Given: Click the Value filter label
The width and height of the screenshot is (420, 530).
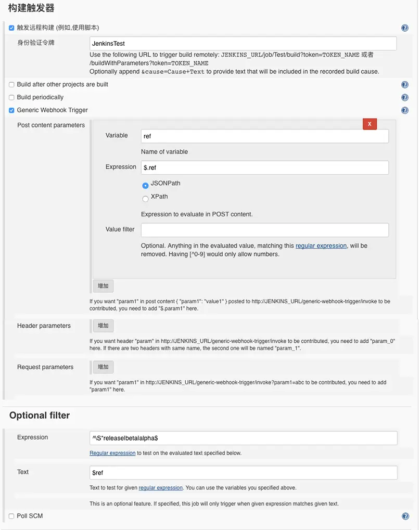Looking at the screenshot, I should pos(120,229).
